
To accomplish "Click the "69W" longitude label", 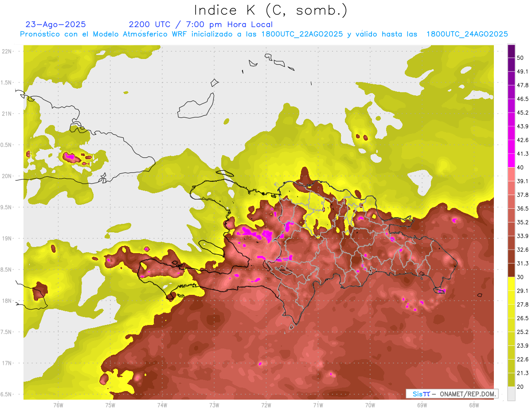I will tap(422, 405).
